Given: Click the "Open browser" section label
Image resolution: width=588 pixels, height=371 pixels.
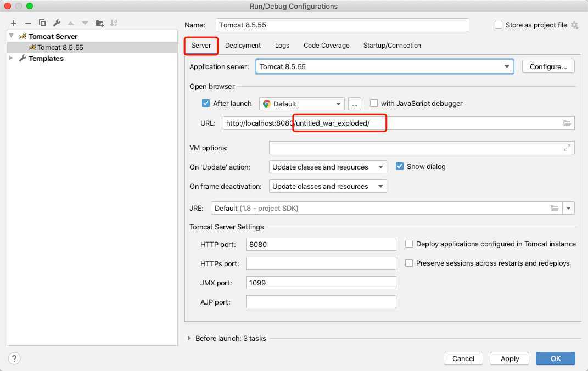Looking at the screenshot, I should [x=212, y=87].
